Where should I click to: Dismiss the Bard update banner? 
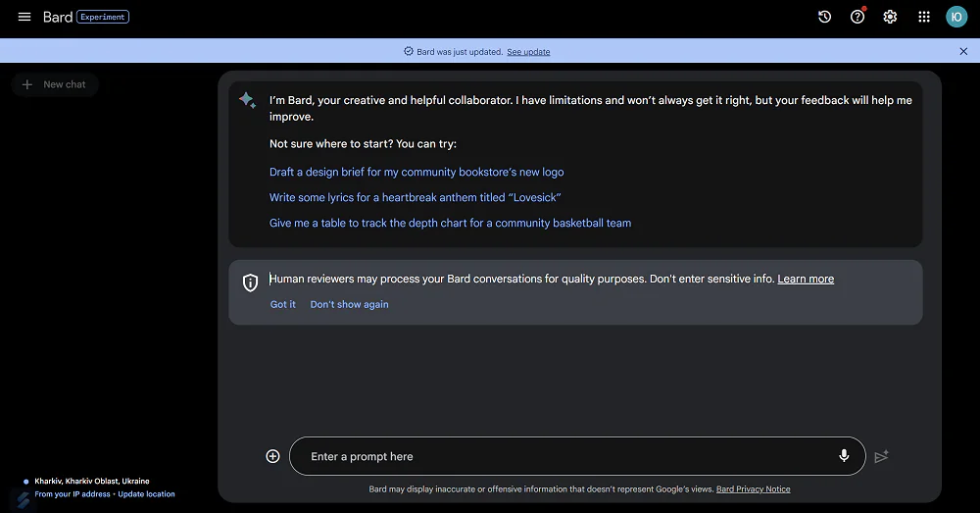963,51
